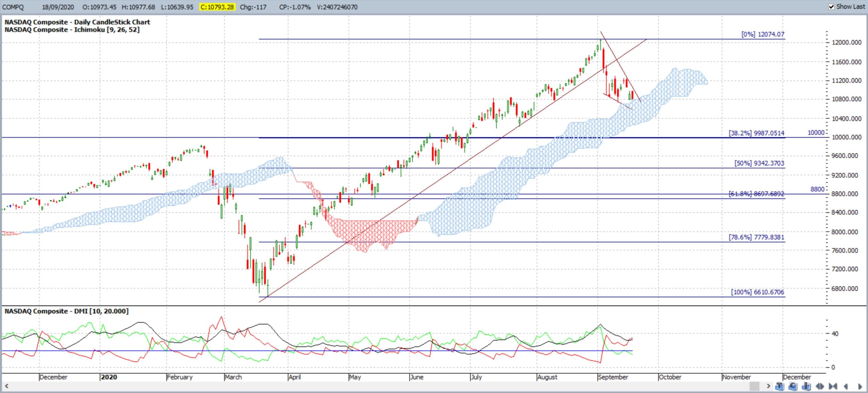
Task: Click the 2020 year label on time axis
Action: point(109,377)
